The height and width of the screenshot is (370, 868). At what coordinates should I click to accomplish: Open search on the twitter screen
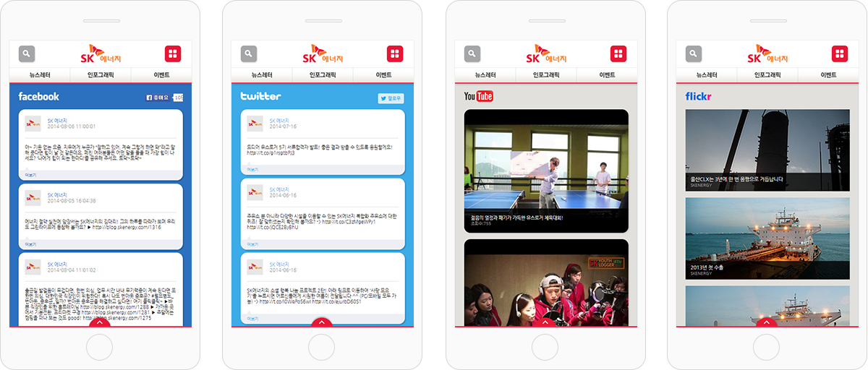(x=249, y=53)
